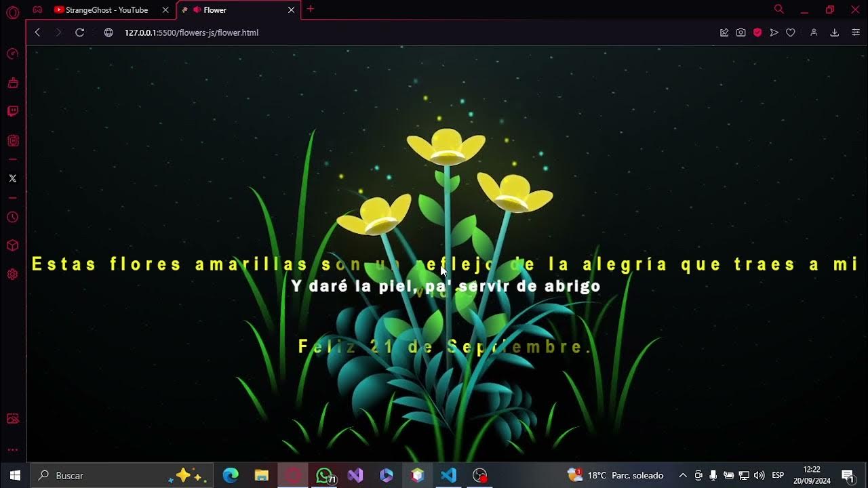868x488 pixels.
Task: Open the blue-purple app after Visual Studio
Action: [x=387, y=475]
